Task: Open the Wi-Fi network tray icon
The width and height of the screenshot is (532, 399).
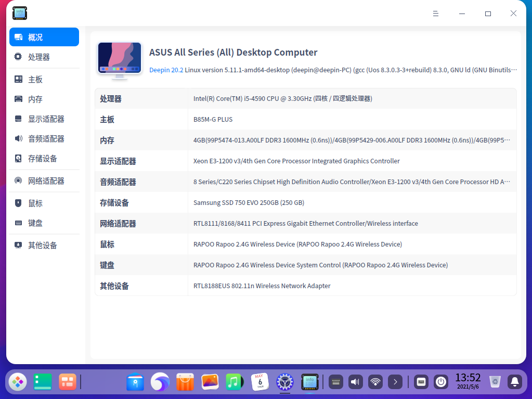Action: pos(375,382)
